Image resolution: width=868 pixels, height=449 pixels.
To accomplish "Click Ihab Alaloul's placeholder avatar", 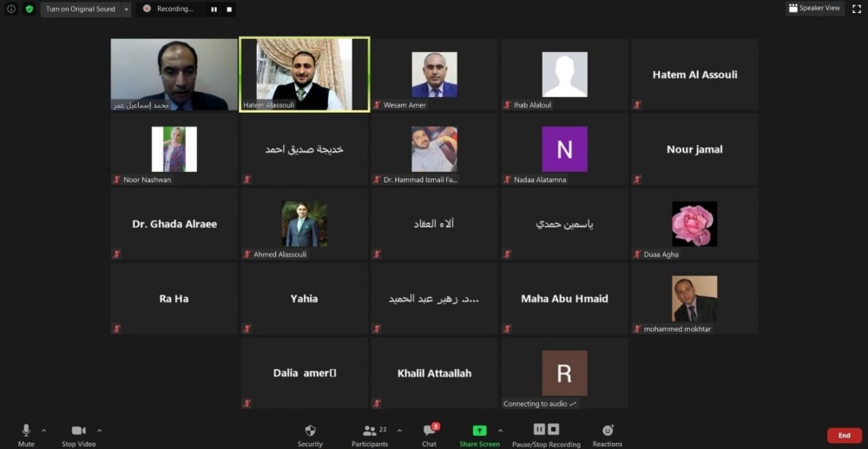I will (x=565, y=75).
